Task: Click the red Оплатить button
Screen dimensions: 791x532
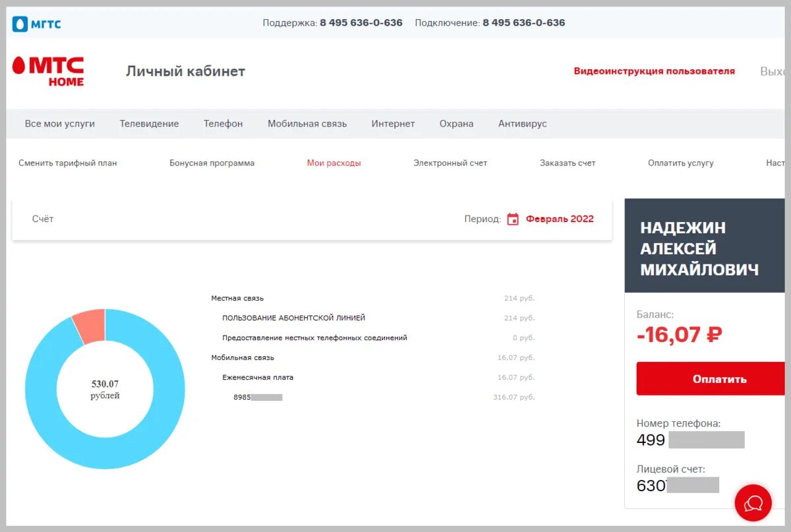Action: click(x=712, y=379)
